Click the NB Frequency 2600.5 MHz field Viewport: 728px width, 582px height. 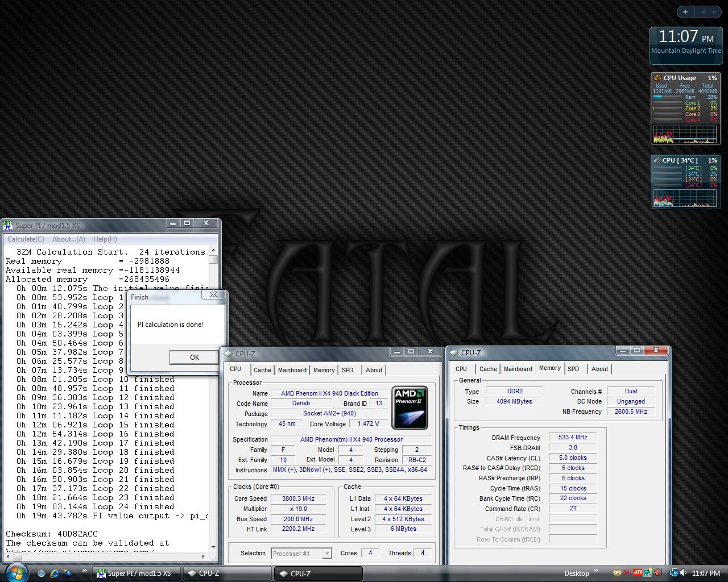[631, 411]
